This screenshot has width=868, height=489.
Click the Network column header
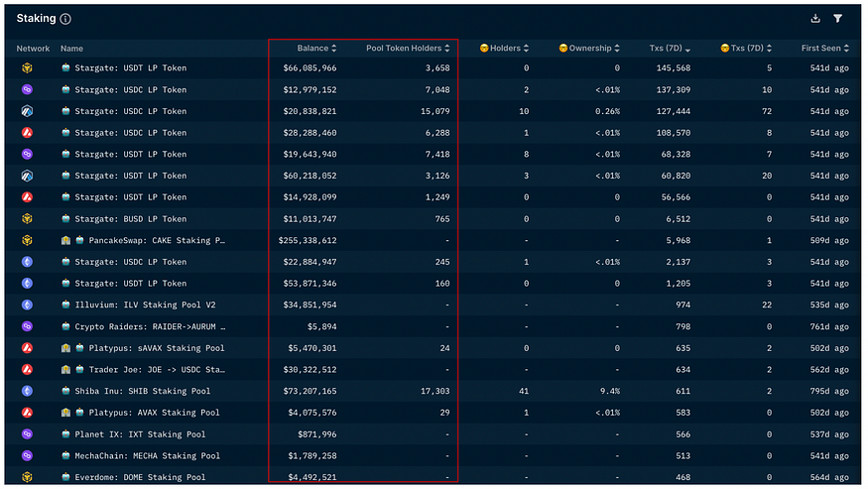tap(33, 49)
